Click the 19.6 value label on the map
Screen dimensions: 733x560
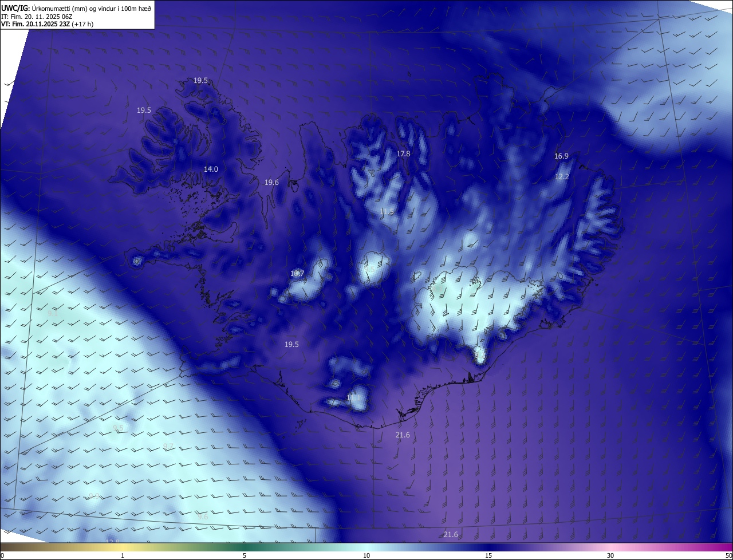pyautogui.click(x=271, y=183)
